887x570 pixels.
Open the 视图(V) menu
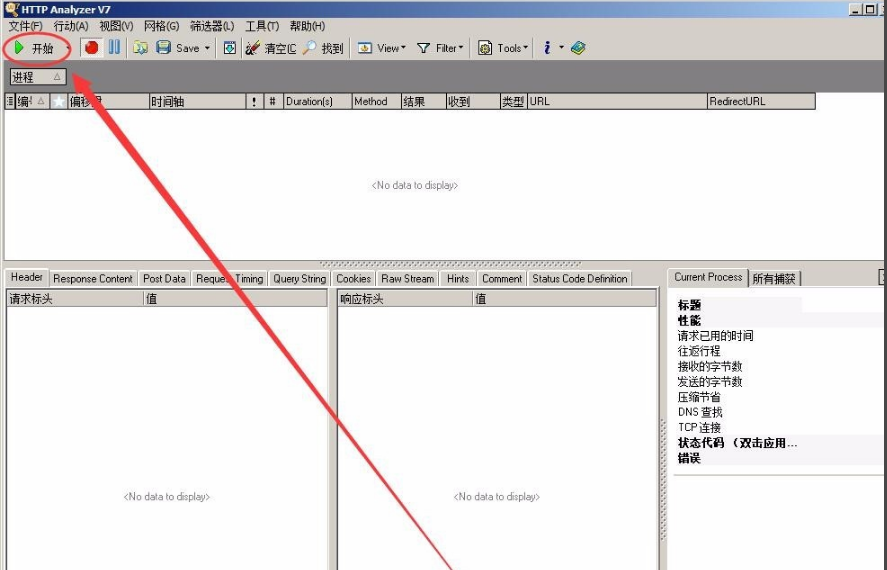pos(116,26)
